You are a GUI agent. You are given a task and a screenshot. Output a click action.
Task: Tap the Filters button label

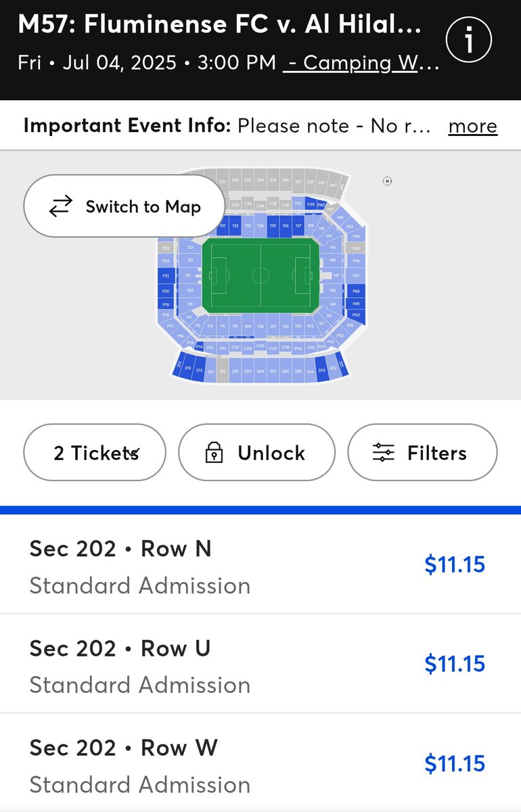tap(437, 453)
